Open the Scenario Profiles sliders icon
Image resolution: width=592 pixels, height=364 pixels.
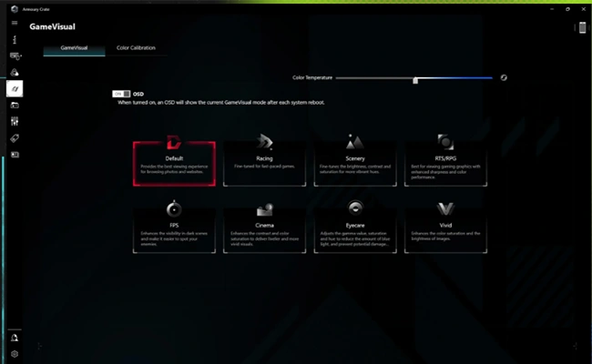[x=15, y=121]
